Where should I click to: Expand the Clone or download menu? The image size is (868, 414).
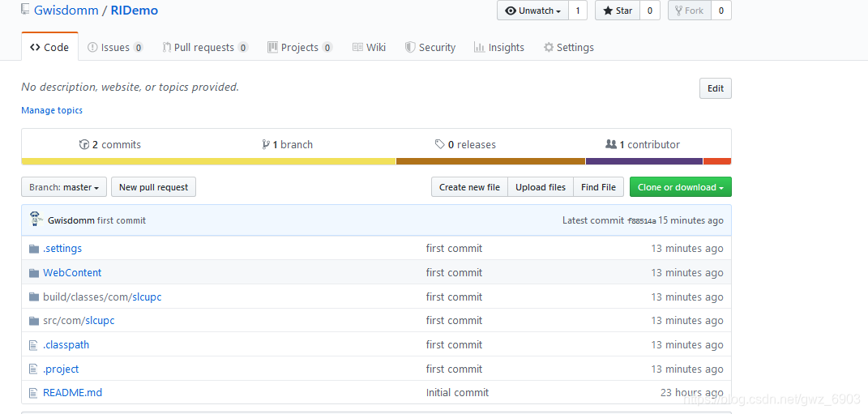680,187
